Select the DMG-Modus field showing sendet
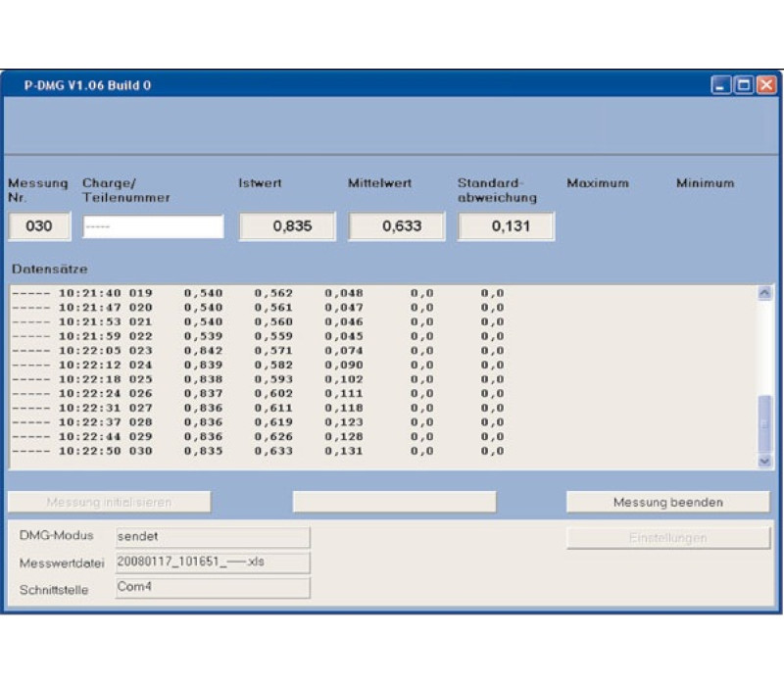784x686 pixels. tap(213, 537)
